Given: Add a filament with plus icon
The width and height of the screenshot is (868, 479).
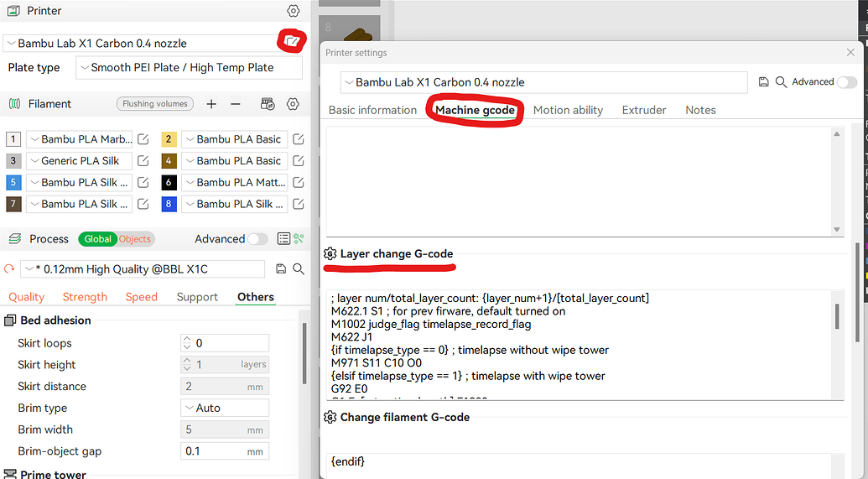Looking at the screenshot, I should 211,103.
